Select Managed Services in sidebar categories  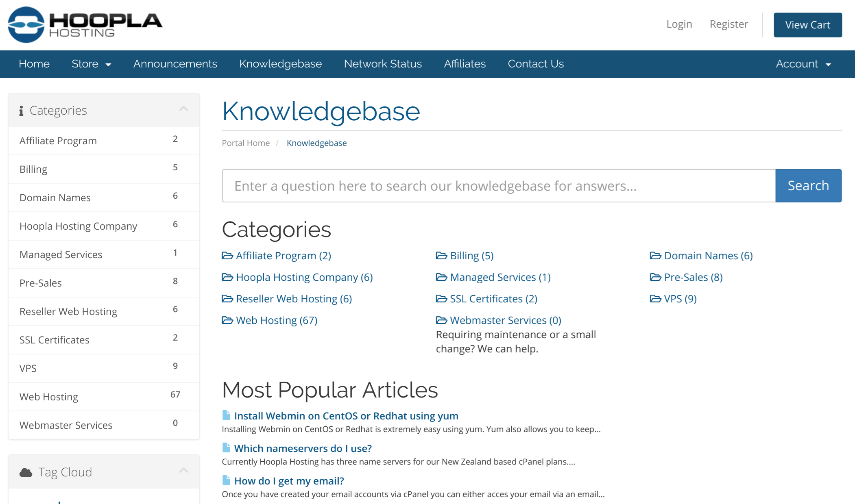tap(104, 254)
